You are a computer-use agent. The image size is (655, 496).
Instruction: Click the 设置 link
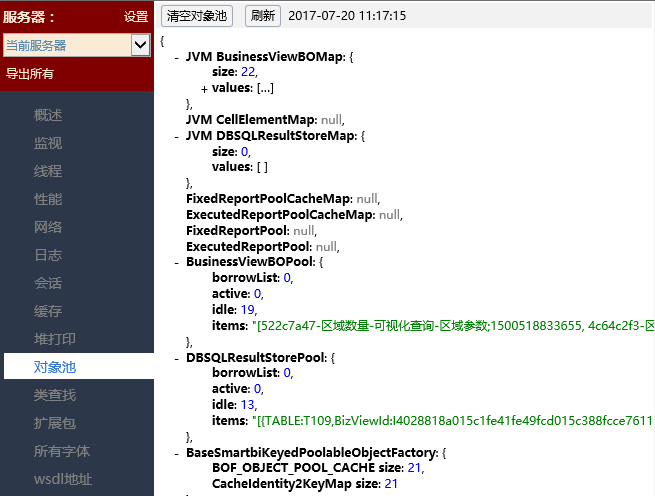136,17
